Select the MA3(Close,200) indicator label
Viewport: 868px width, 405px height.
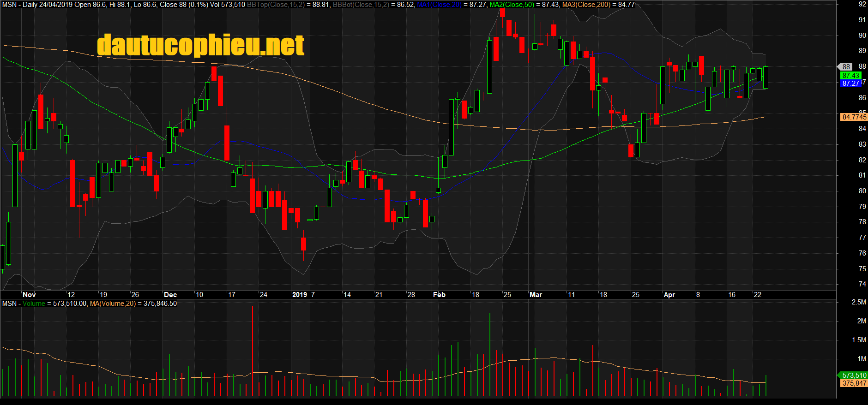(x=586, y=5)
